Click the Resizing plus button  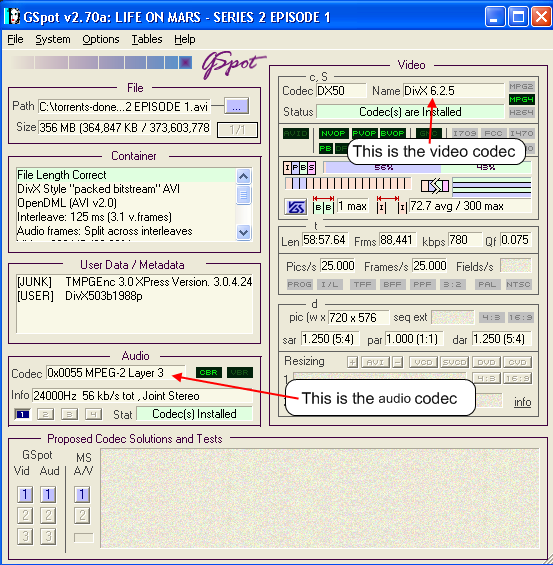click(x=352, y=362)
